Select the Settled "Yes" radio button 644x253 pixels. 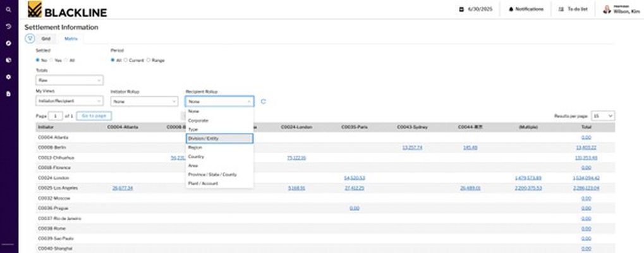coord(52,60)
